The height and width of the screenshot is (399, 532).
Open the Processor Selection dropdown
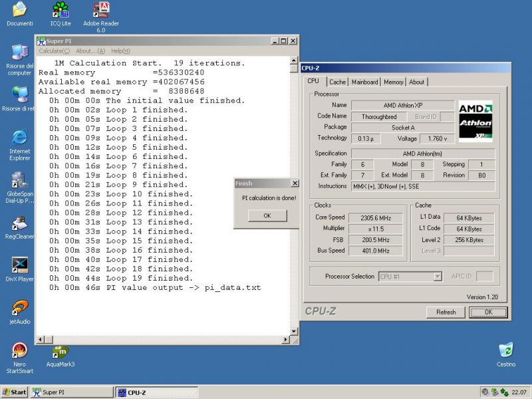pos(438,277)
